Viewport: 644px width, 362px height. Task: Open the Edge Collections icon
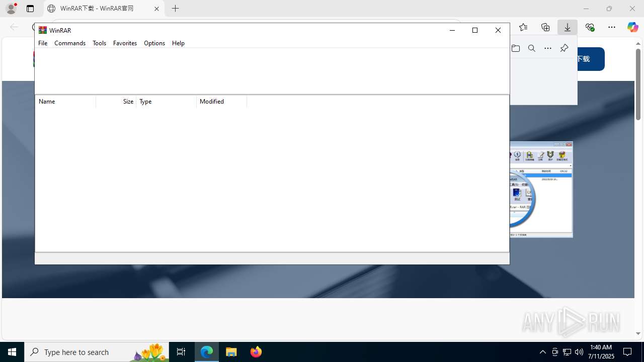(545, 27)
